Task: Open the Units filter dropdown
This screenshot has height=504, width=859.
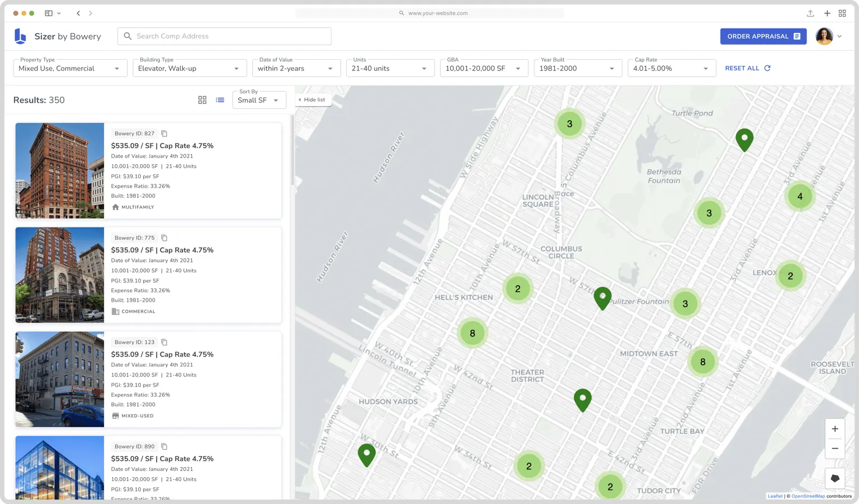Action: click(390, 68)
